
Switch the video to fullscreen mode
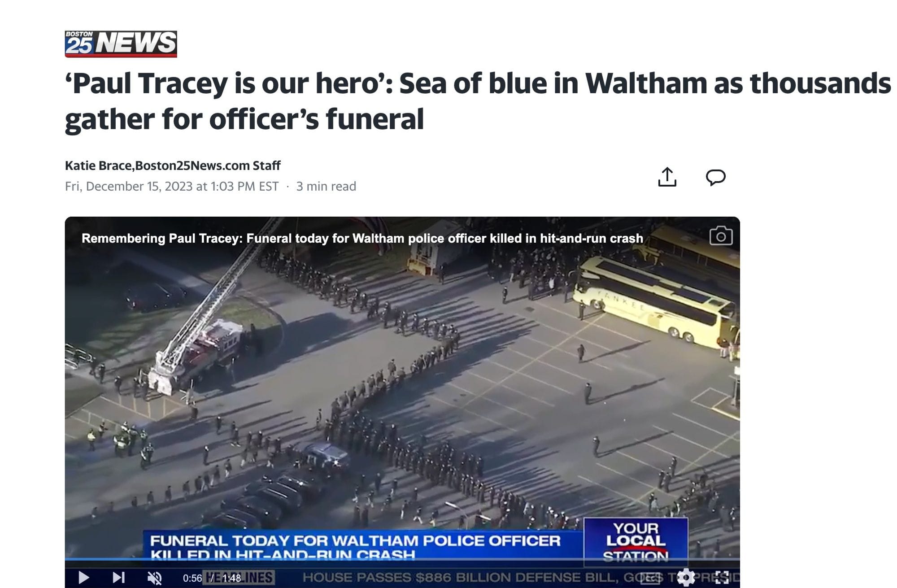coord(722,578)
